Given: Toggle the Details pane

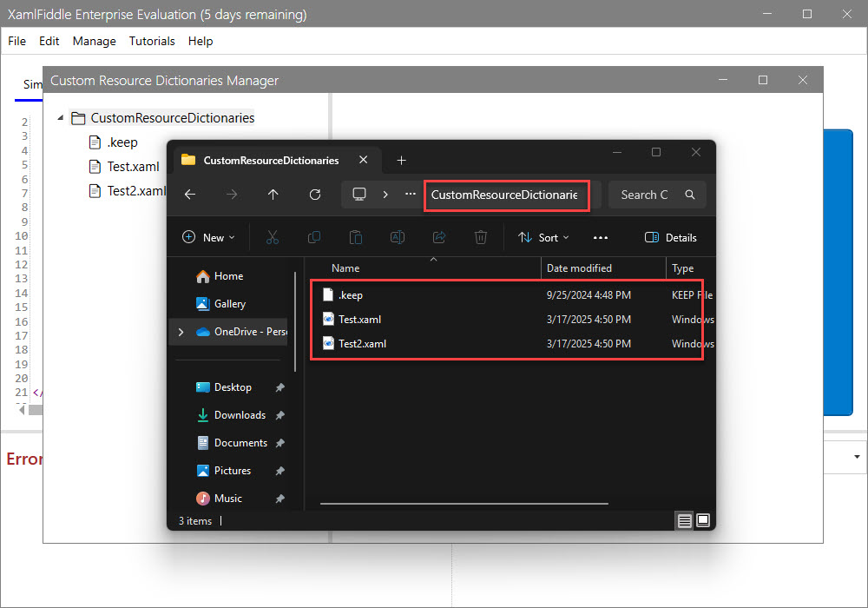Looking at the screenshot, I should coord(671,237).
